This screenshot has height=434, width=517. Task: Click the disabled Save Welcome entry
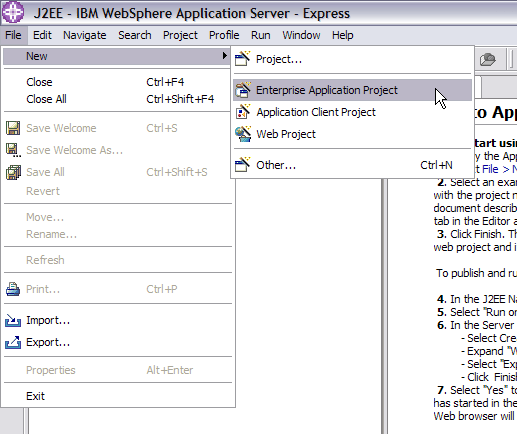click(x=117, y=128)
